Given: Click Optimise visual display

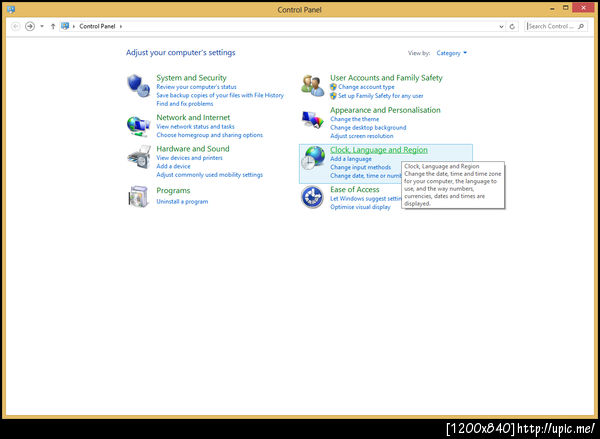Looking at the screenshot, I should 360,207.
